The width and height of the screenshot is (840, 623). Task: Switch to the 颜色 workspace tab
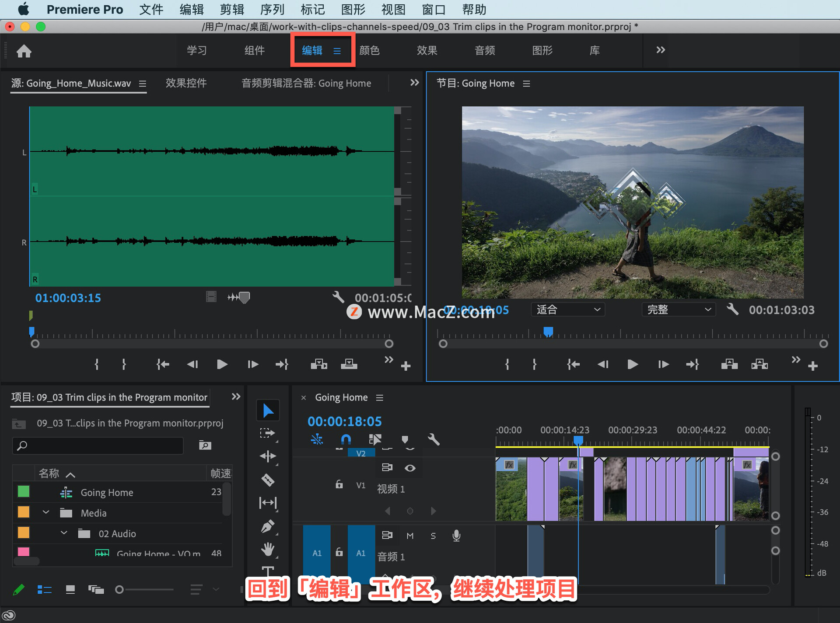click(369, 51)
